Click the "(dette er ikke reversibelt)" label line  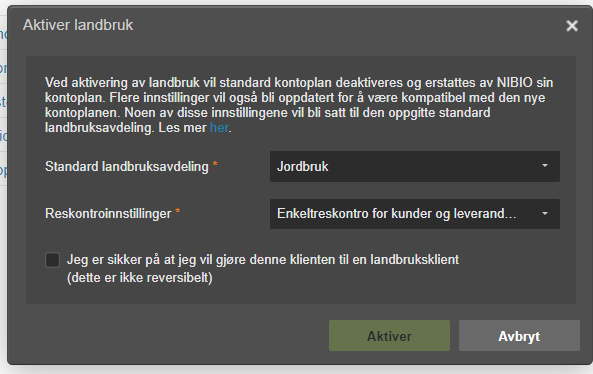coord(140,278)
